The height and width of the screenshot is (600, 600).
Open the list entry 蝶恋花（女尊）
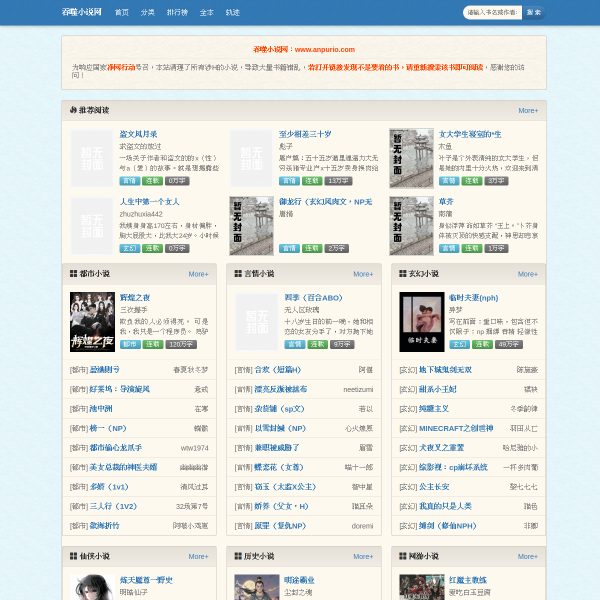pyautogui.click(x=279, y=467)
